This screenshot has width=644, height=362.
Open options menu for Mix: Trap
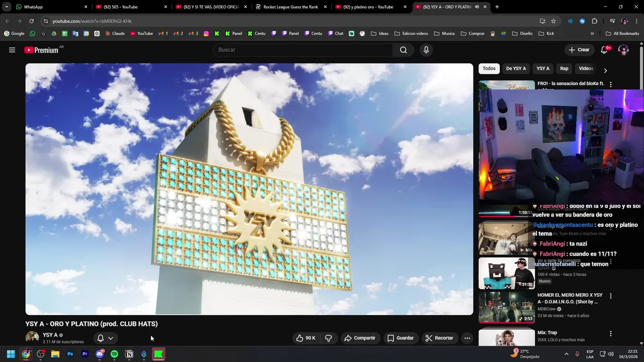[611, 333]
